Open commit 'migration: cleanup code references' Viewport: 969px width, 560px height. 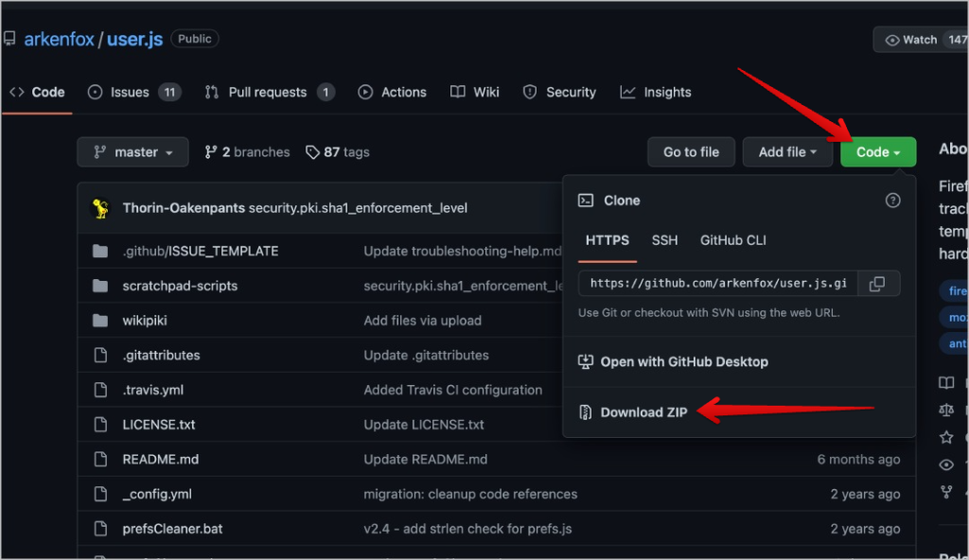coord(470,494)
